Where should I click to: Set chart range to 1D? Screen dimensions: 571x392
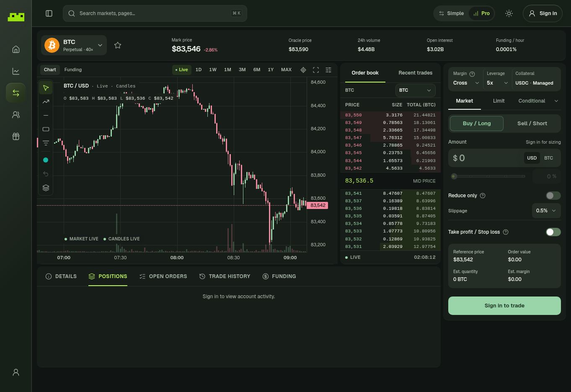pos(199,70)
